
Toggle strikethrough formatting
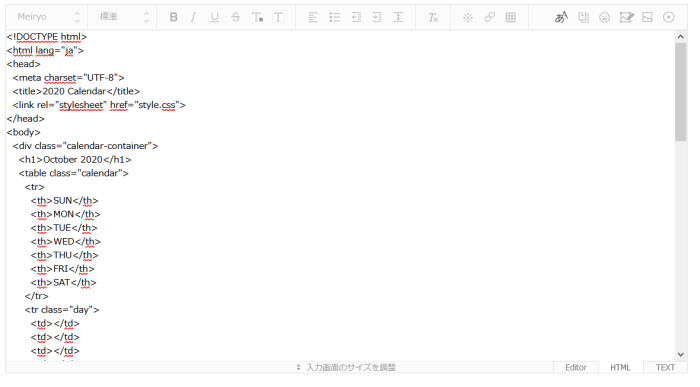tap(236, 17)
